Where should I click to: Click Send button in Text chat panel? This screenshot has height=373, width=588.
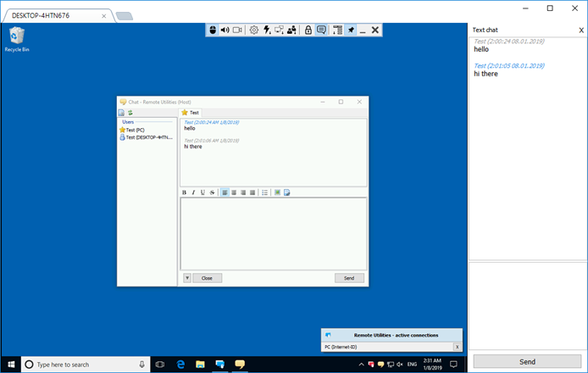527,361
